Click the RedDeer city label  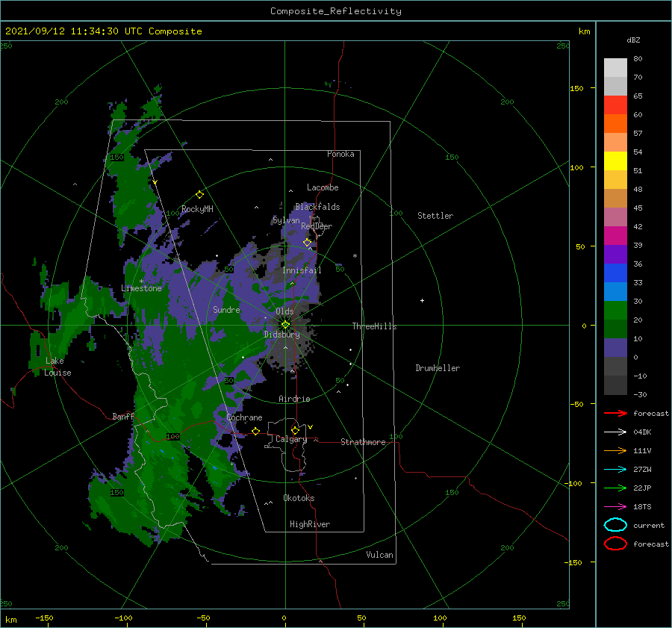(x=317, y=226)
